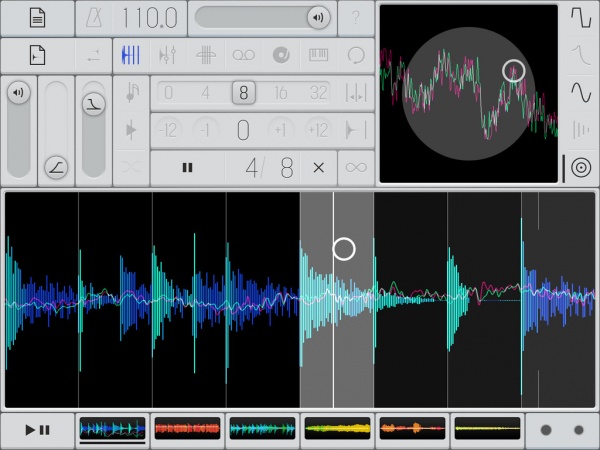Select the sine wave icon
The image size is (600, 450).
pyautogui.click(x=581, y=92)
